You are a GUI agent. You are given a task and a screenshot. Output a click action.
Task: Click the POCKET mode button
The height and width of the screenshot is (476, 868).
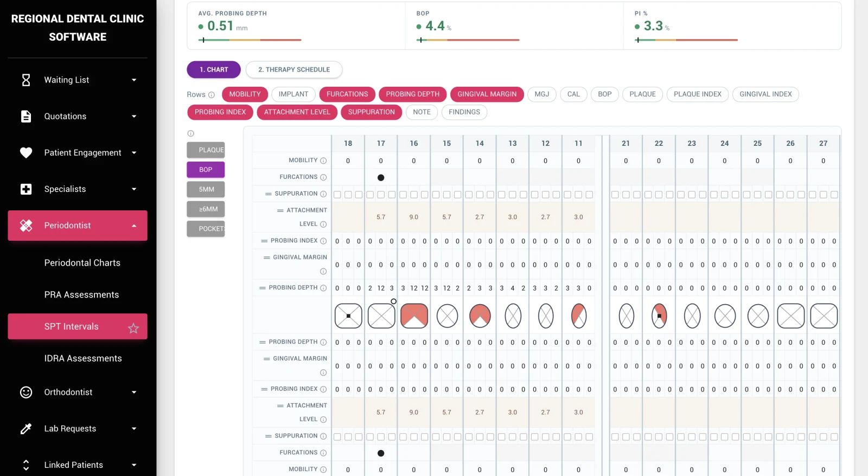206,229
